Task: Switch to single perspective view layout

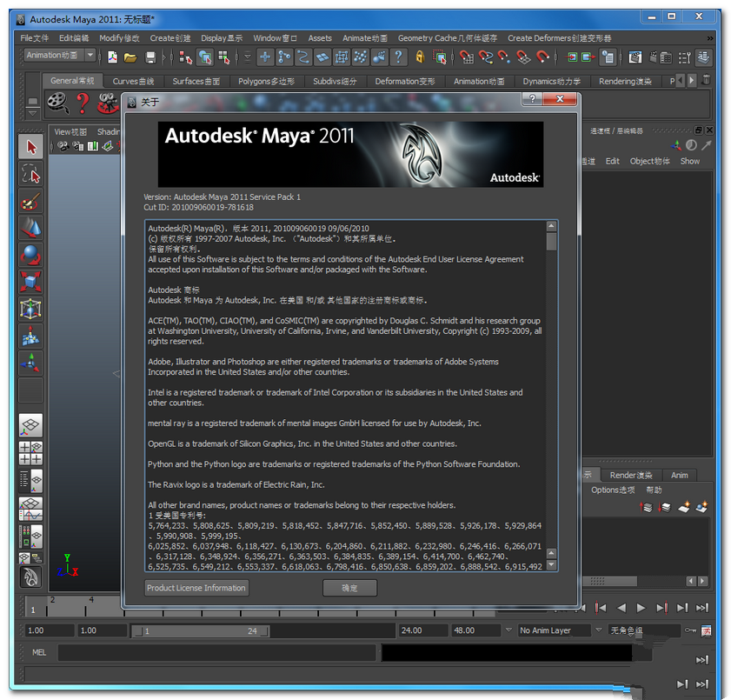Action: pos(30,425)
